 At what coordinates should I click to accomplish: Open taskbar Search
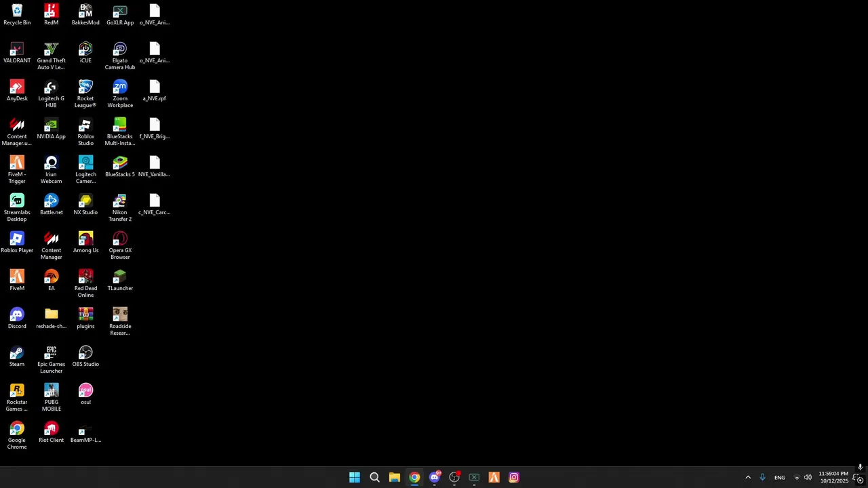click(x=374, y=477)
